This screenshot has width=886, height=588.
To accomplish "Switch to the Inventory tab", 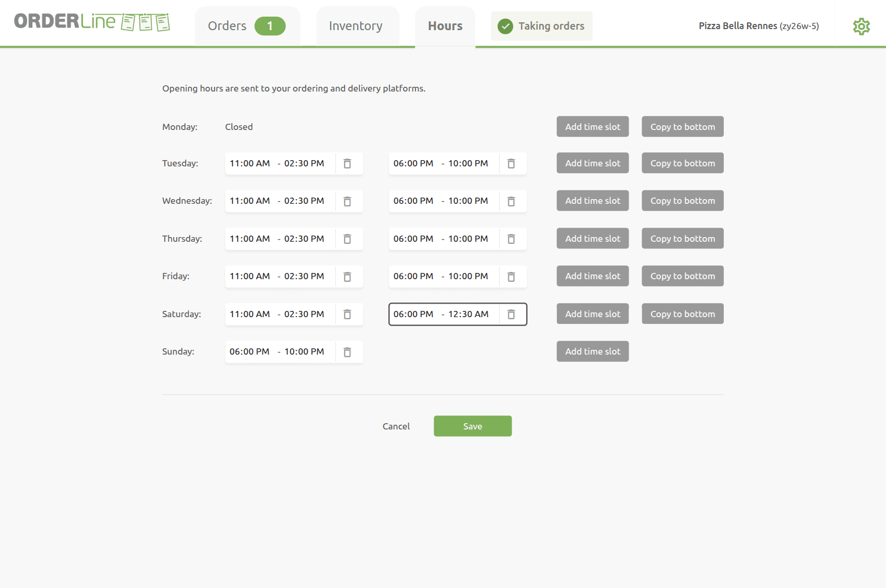I will click(358, 26).
